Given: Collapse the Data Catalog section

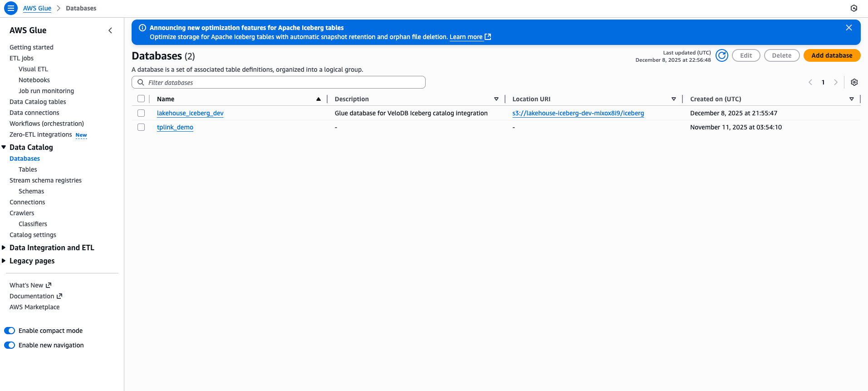Looking at the screenshot, I should tap(4, 147).
